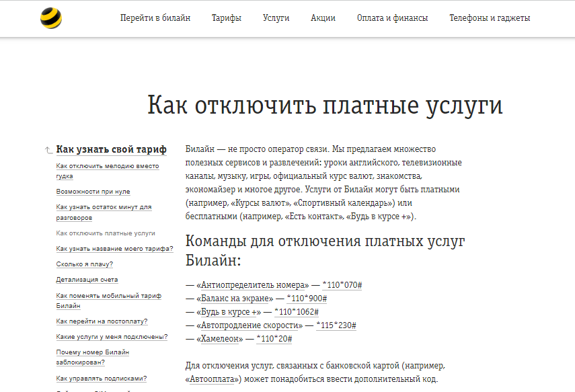Click the «Автооплата» link in the paragraph
The height and width of the screenshot is (392, 575).
coord(215,379)
